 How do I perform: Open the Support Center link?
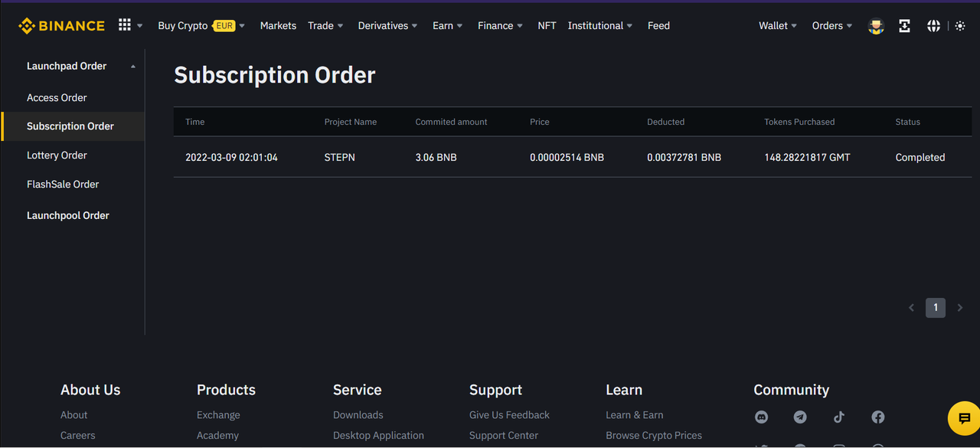coord(504,436)
